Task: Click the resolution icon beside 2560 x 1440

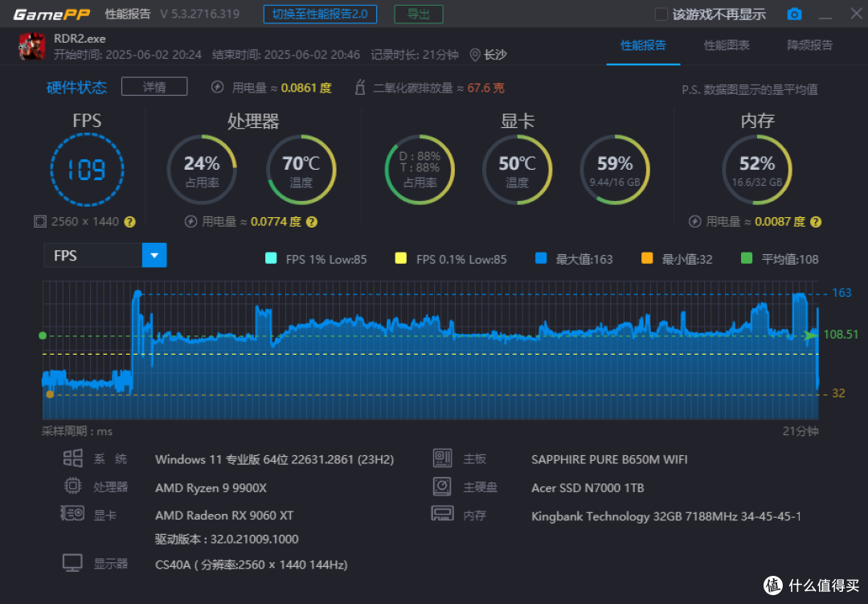Action: (x=40, y=222)
